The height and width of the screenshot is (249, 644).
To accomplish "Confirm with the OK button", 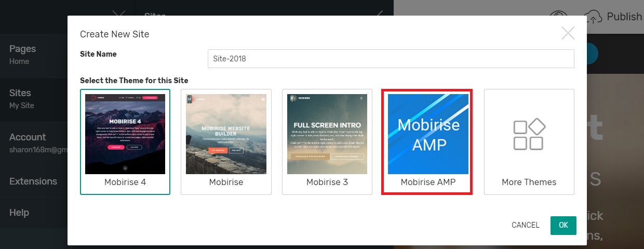I will coord(563,225).
